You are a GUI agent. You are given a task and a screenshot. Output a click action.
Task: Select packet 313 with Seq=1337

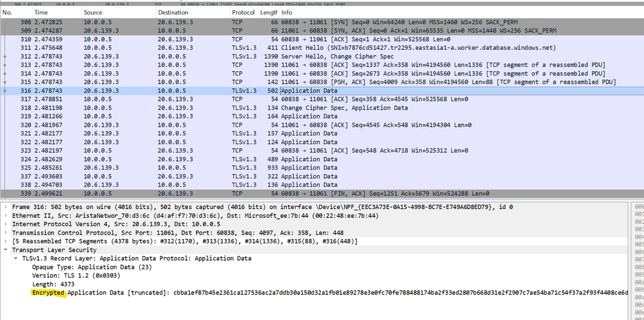click(322, 65)
